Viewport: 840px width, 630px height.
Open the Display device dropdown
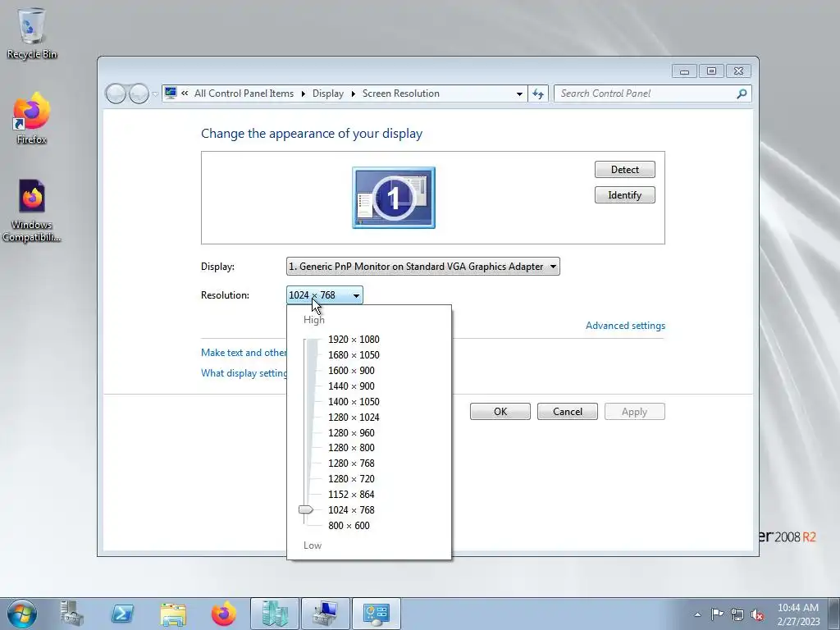coord(423,267)
